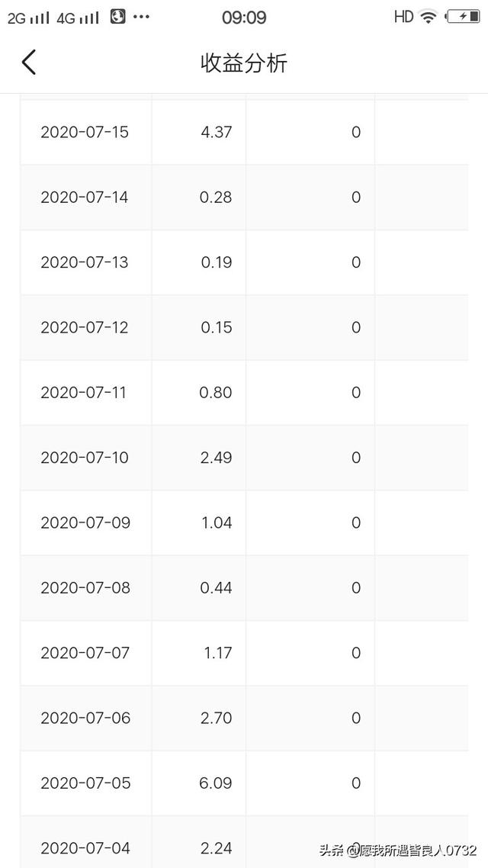Screen dimensions: 488x868
Task: Tap the 0.80 earnings value
Action: point(216,393)
